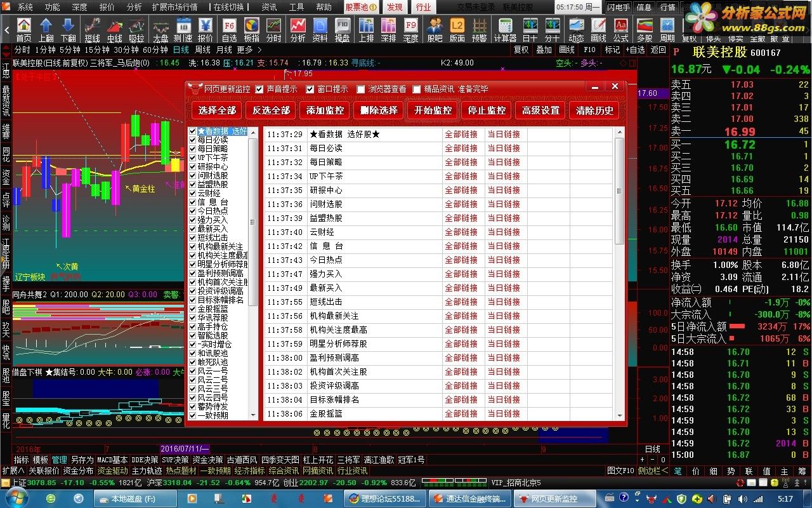Open the 周期 period icon
812x508 pixels.
tap(667, 29)
